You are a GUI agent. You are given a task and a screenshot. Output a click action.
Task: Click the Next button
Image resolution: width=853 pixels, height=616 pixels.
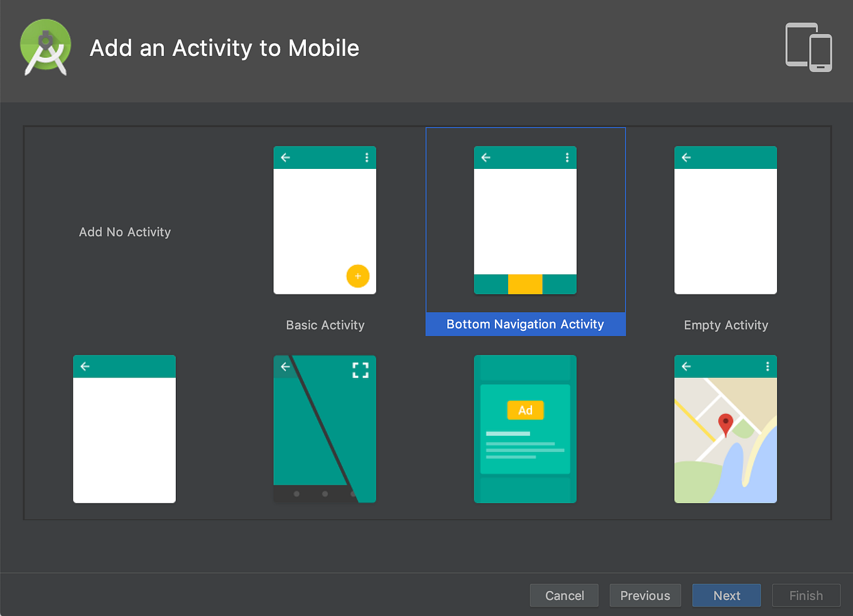pyautogui.click(x=726, y=595)
